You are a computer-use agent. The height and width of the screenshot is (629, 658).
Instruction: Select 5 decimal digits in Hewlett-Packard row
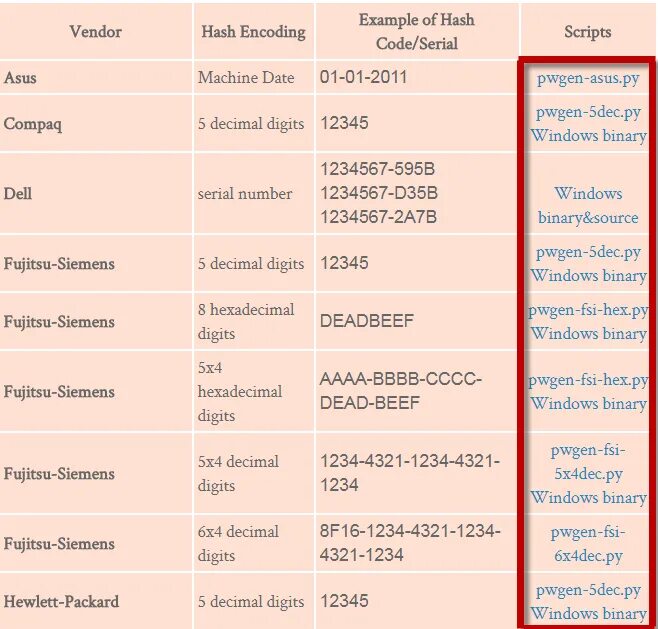(x=251, y=602)
